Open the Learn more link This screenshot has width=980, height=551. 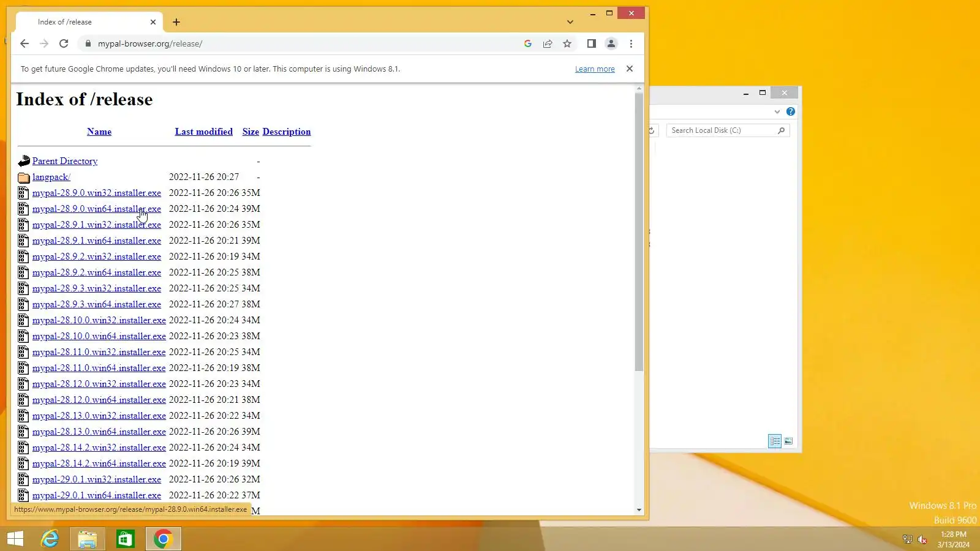pos(595,69)
